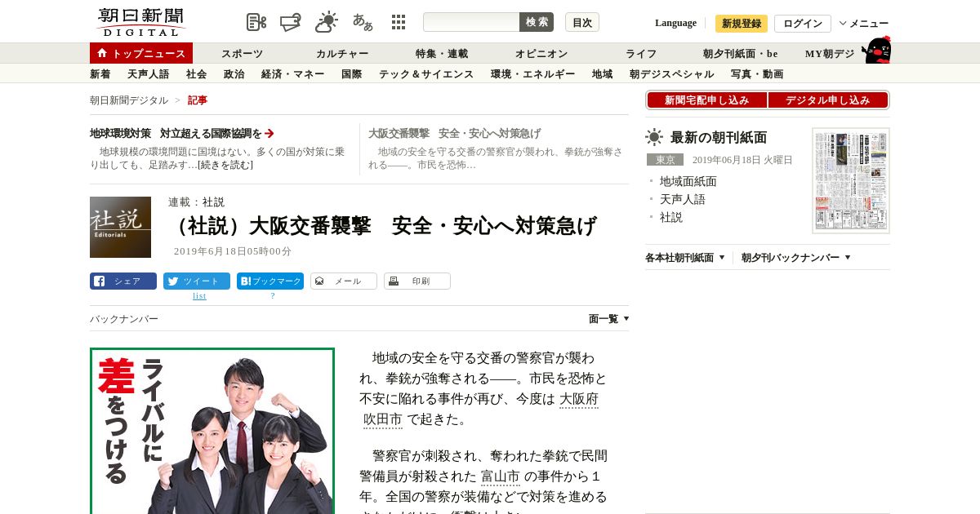The image size is (980, 514).
Task: Click 朝日新聞デジタル breadcrumb link
Action: click(129, 100)
